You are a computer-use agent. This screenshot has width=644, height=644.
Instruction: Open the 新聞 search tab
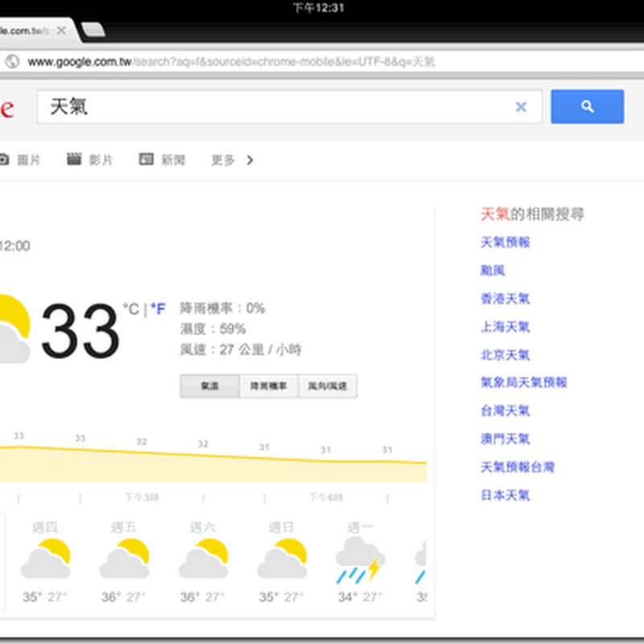point(163,160)
